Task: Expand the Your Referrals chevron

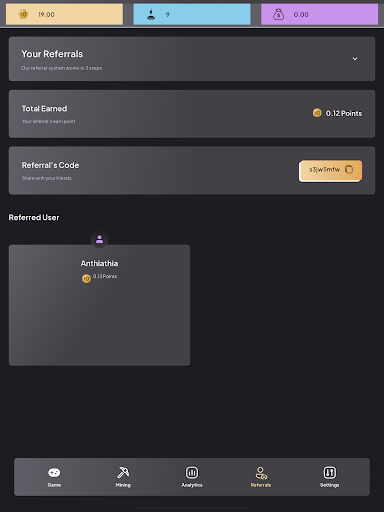Action: point(355,59)
